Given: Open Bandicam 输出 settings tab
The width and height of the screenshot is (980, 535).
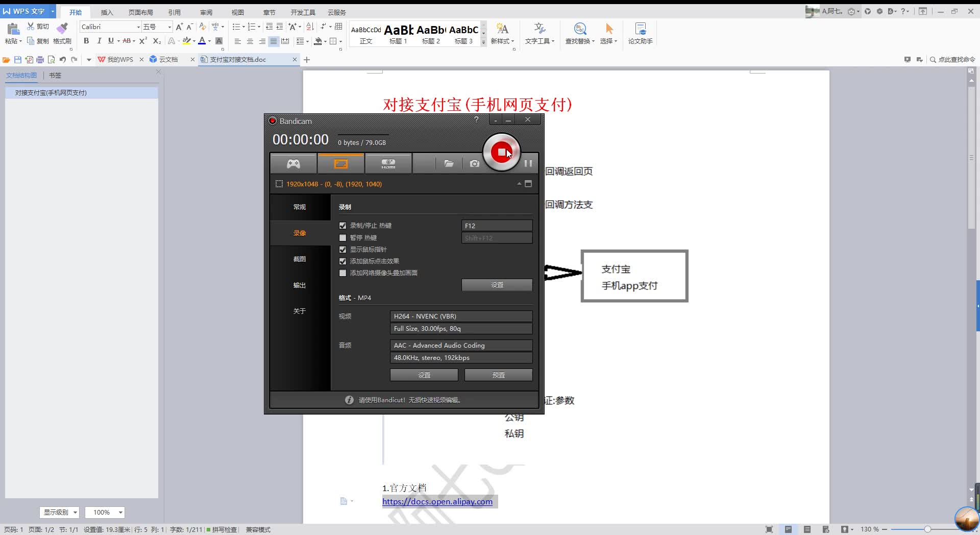Looking at the screenshot, I should point(300,285).
